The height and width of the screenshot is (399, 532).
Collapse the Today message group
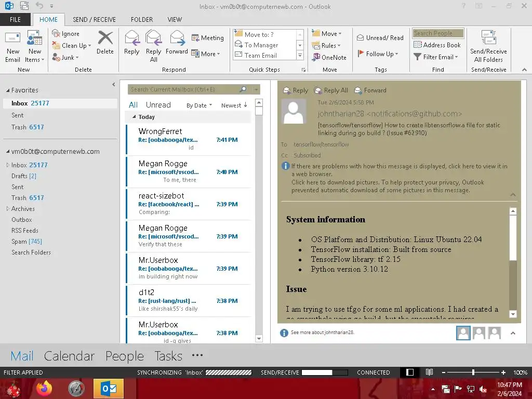click(134, 117)
